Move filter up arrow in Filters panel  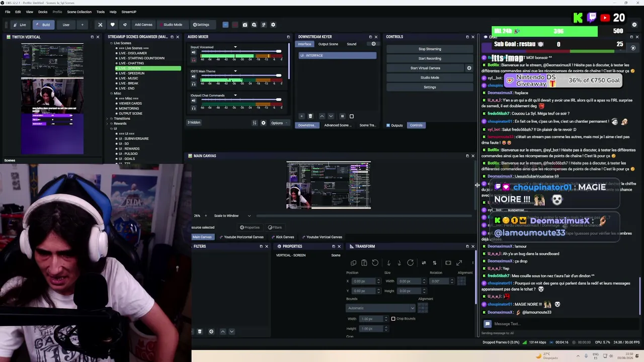[x=223, y=332]
